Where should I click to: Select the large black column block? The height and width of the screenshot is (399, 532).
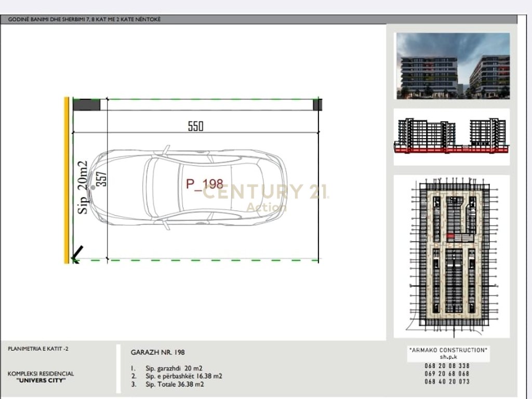click(x=86, y=104)
